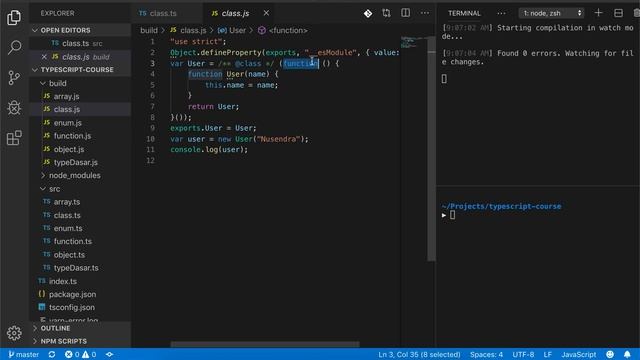Image resolution: width=640 pixels, height=360 pixels.
Task: Open index.ts file
Action: click(x=80, y=281)
